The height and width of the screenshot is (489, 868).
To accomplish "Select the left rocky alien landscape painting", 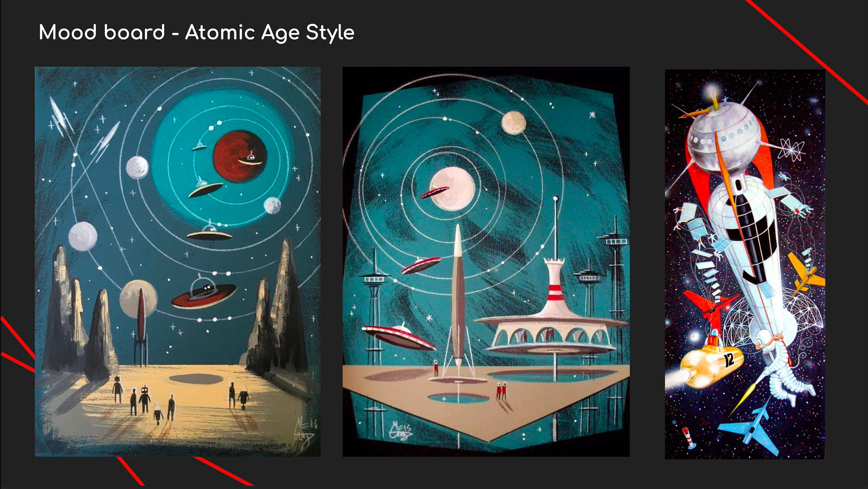I will click(x=178, y=261).
